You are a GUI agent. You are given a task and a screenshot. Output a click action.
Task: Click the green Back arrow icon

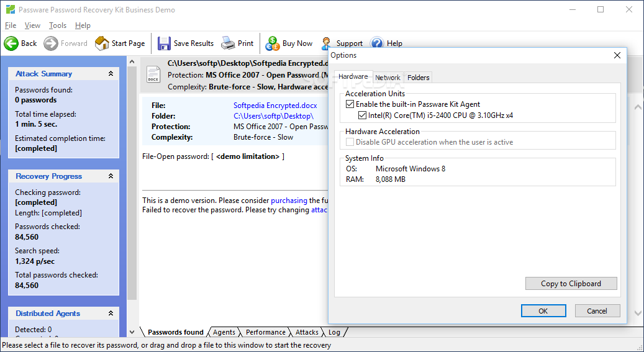[x=11, y=43]
